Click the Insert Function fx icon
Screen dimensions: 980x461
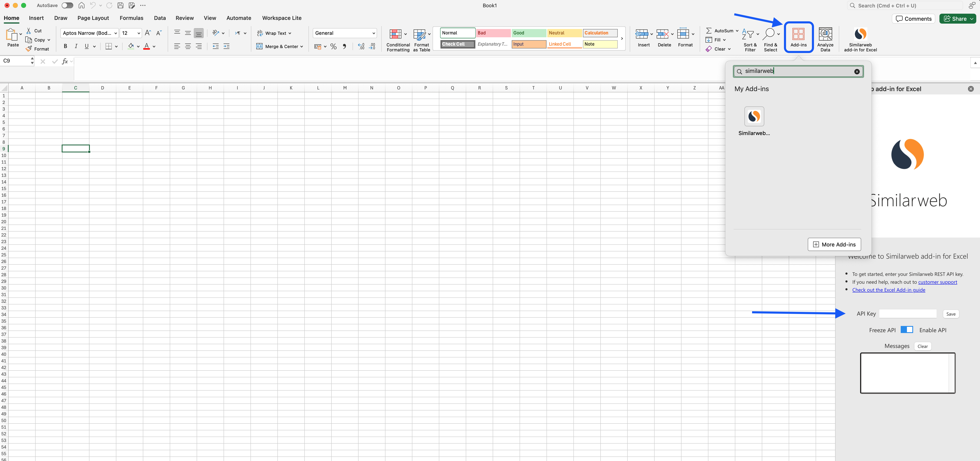click(65, 61)
